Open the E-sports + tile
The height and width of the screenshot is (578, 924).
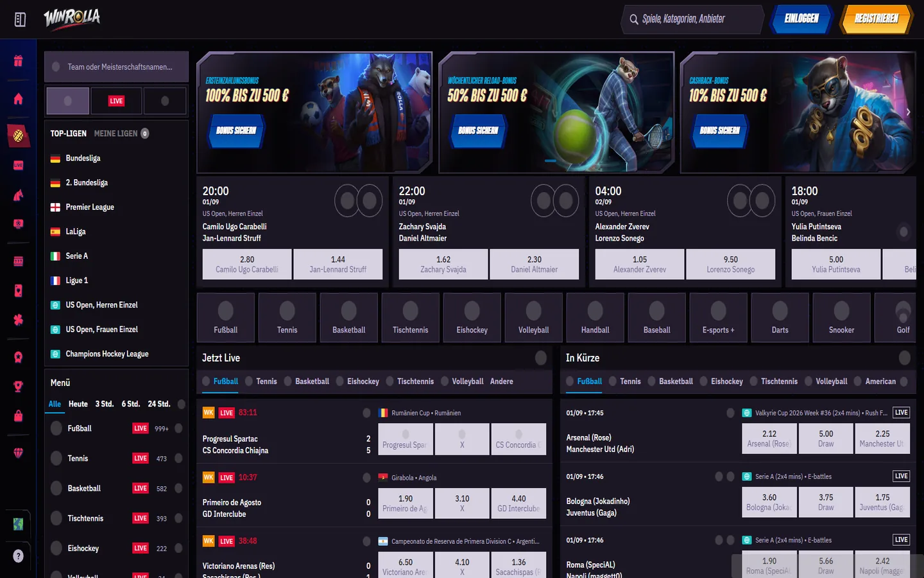(x=718, y=317)
